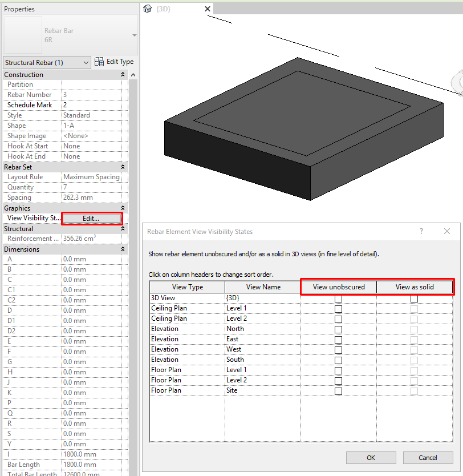Check View unobscured for Floor Plan Level 1
The width and height of the screenshot is (463, 476).
338,370
